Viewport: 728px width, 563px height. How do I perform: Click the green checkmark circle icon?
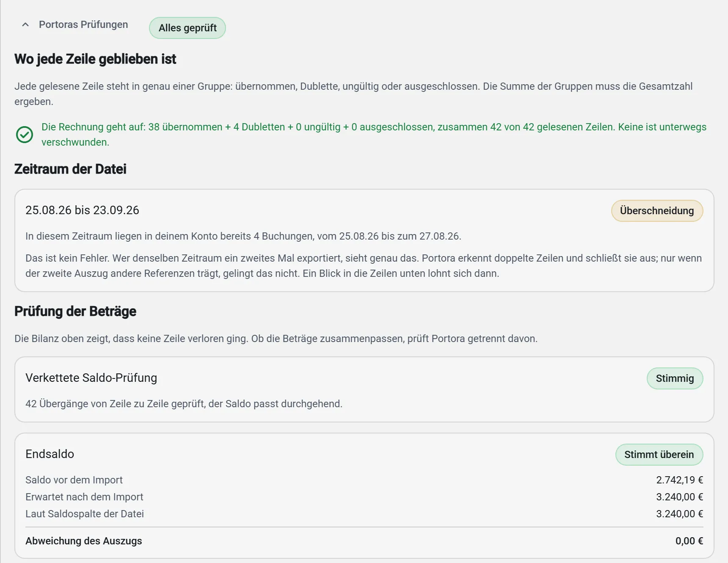25,135
